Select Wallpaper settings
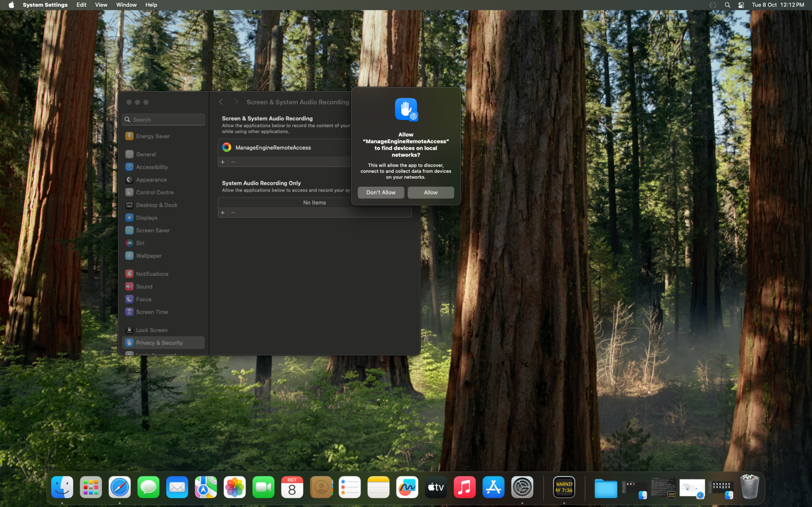This screenshot has width=812, height=507. tap(148, 255)
